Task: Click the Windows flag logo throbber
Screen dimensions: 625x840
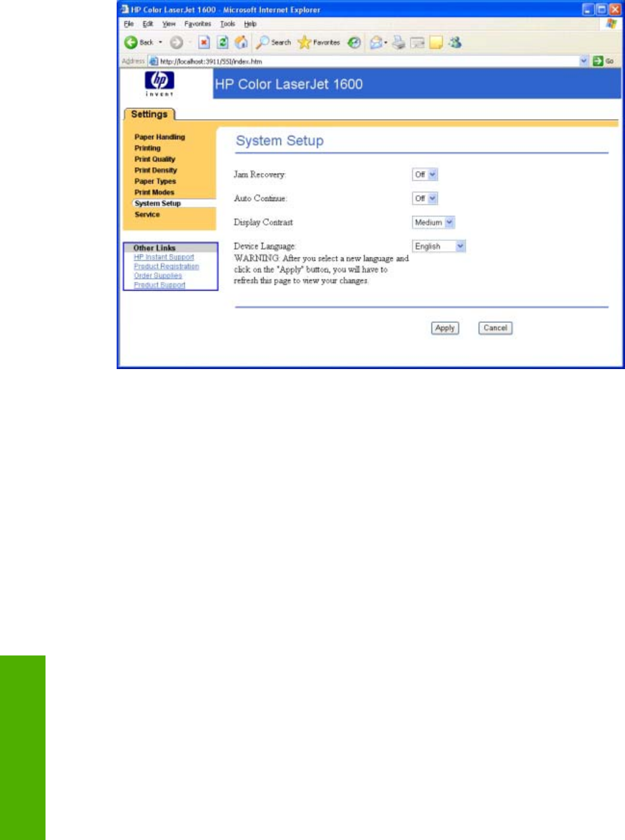Action: tap(611, 24)
